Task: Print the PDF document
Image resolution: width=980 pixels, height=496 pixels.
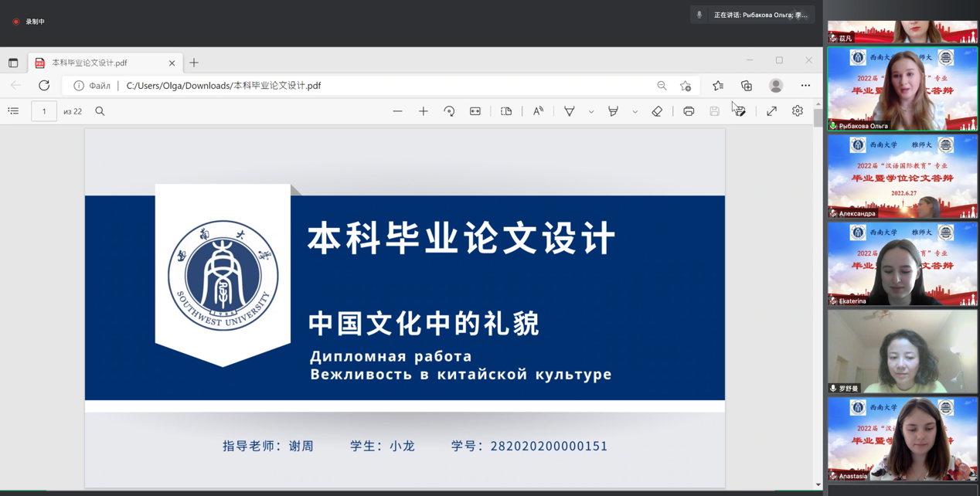Action: [689, 111]
